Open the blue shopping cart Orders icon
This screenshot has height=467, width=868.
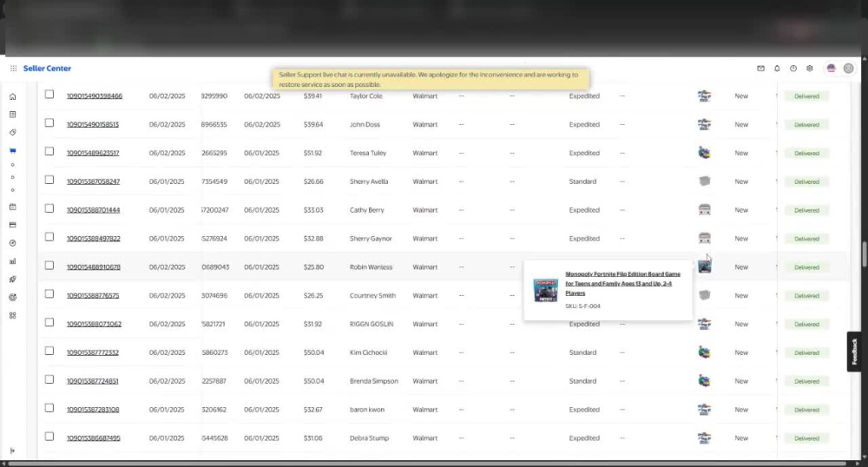[13, 150]
